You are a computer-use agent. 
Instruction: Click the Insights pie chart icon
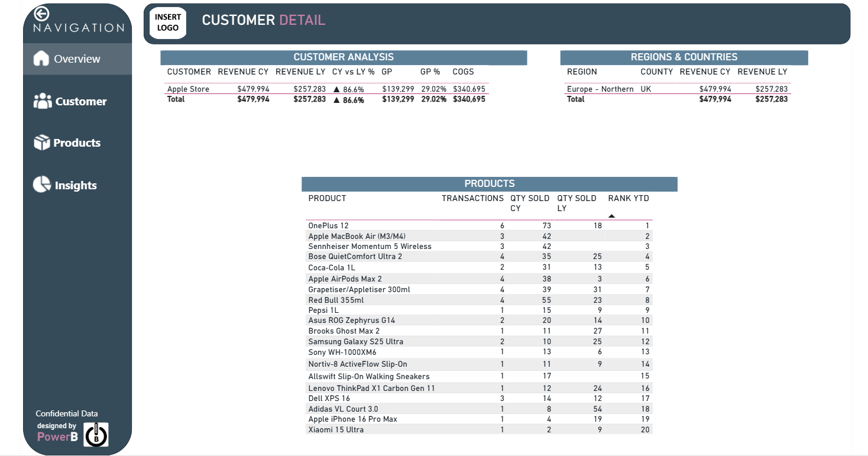[x=41, y=185]
